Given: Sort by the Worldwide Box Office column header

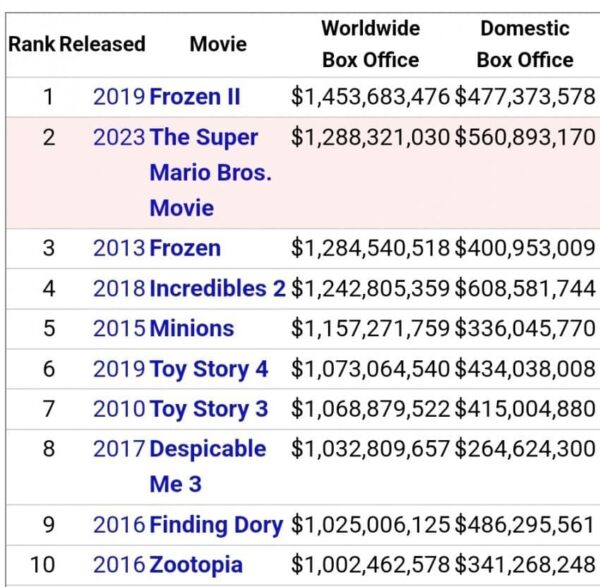Looking at the screenshot, I should point(370,44).
